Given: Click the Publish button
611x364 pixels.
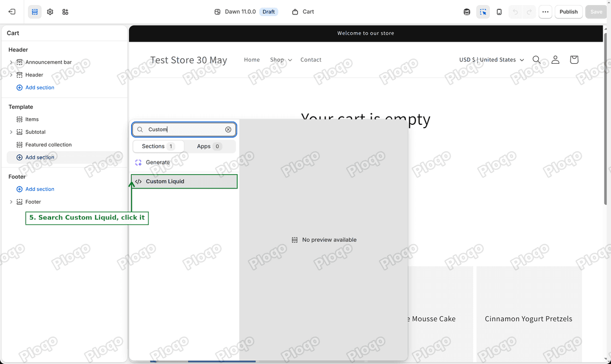Looking at the screenshot, I should pos(569,12).
